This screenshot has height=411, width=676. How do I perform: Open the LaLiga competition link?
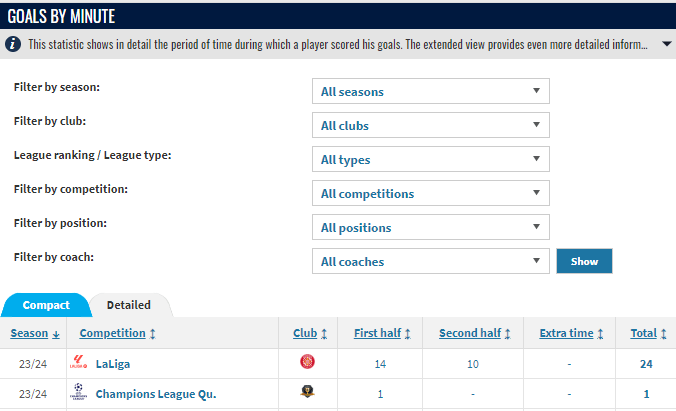point(113,364)
